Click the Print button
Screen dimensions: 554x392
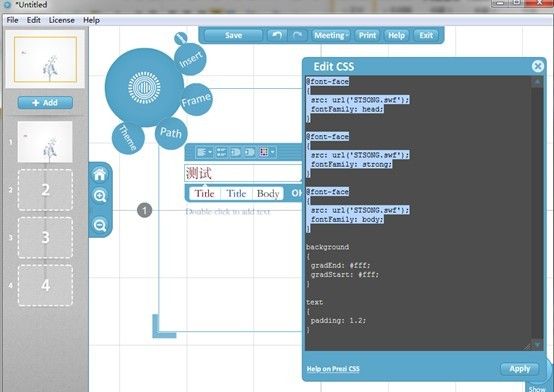point(367,35)
